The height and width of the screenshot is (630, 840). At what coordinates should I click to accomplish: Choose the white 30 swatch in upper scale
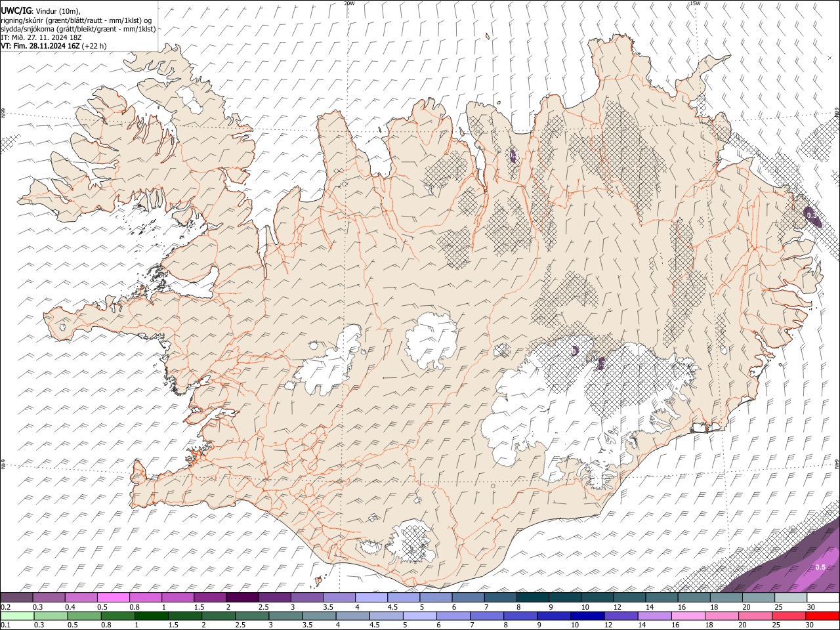[823, 598]
